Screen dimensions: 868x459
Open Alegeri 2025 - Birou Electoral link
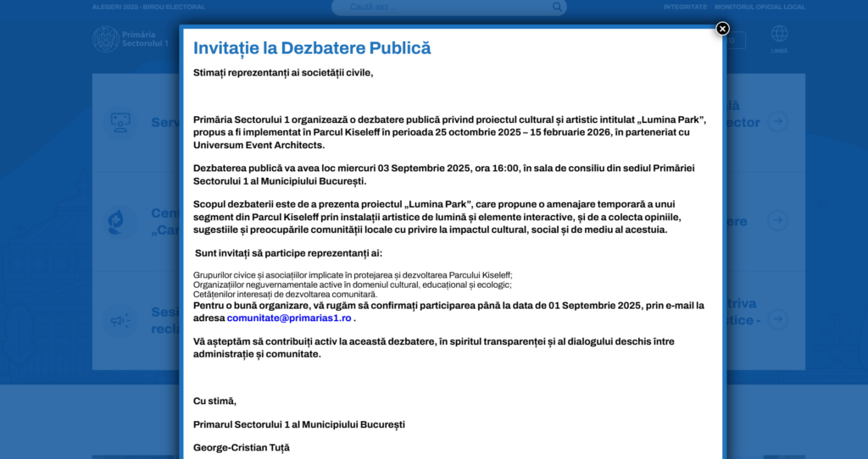(148, 7)
